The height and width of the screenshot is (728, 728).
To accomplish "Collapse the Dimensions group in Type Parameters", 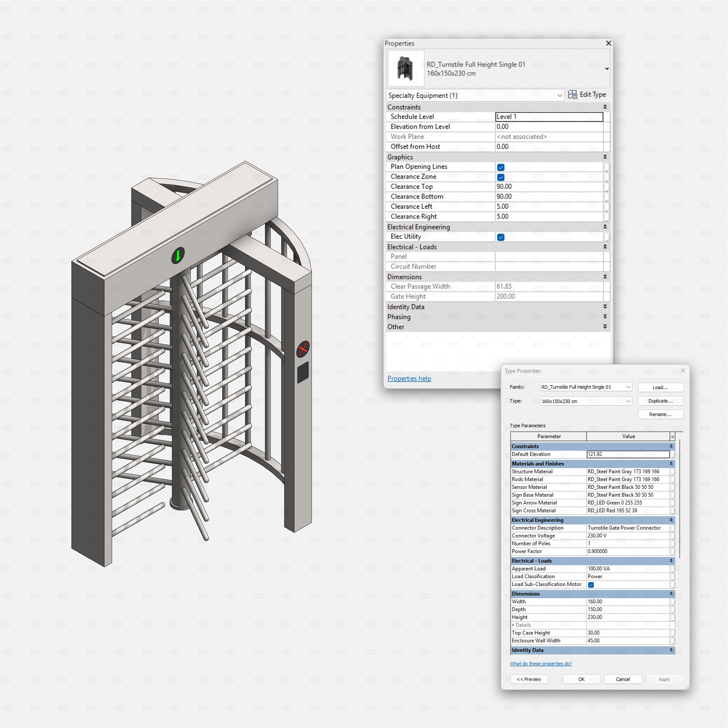I will point(671,594).
